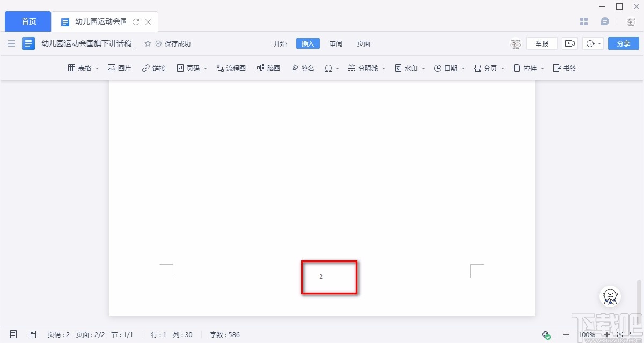Add a signature via 签名 icon

(303, 68)
